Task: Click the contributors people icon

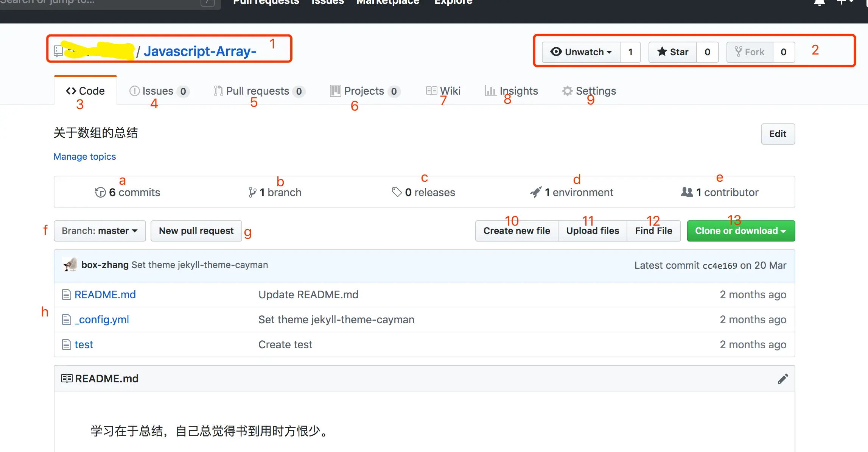Action: [687, 192]
